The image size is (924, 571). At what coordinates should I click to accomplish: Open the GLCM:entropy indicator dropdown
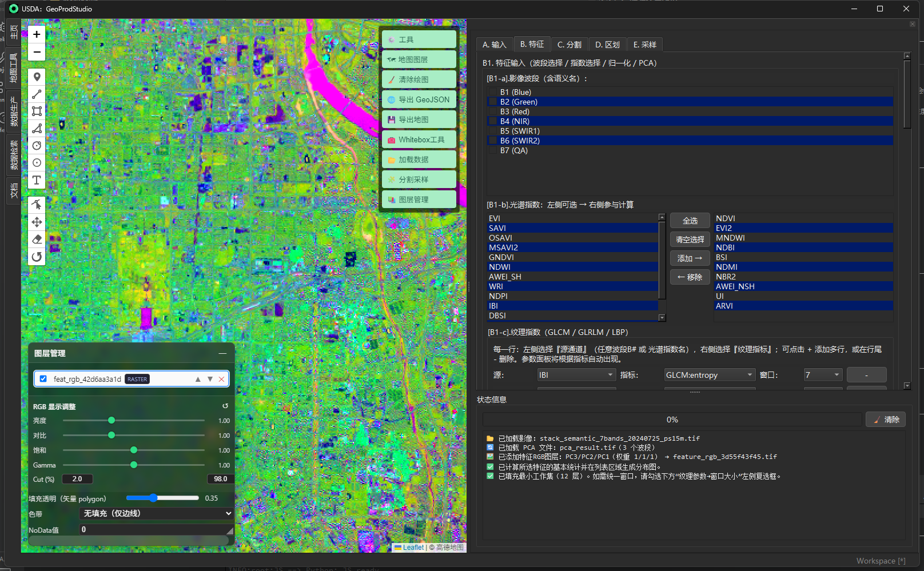click(x=709, y=374)
